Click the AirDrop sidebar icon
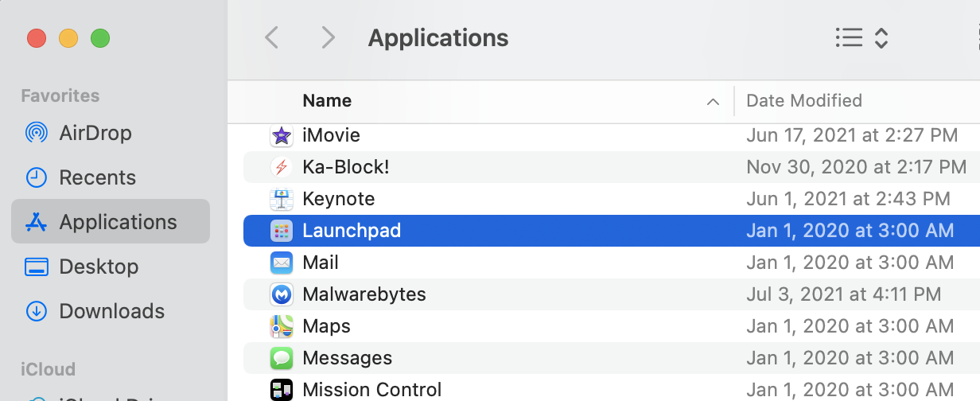 click(36, 133)
